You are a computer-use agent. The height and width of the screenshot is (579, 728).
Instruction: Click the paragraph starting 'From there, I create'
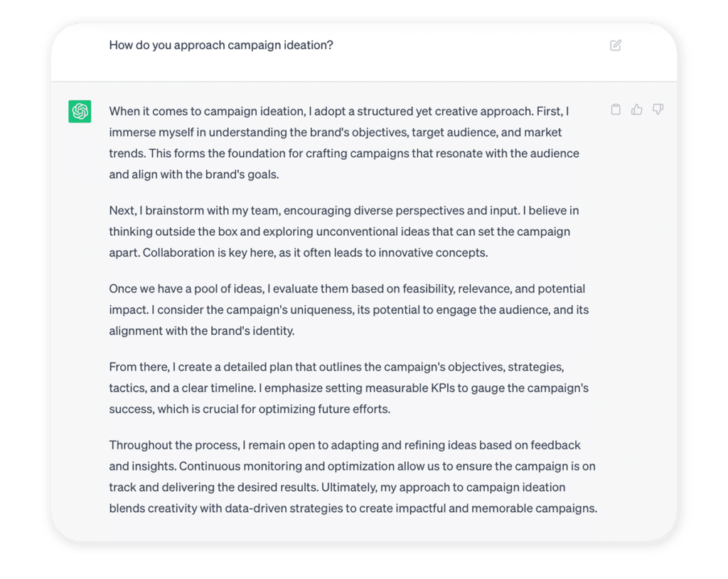click(348, 388)
